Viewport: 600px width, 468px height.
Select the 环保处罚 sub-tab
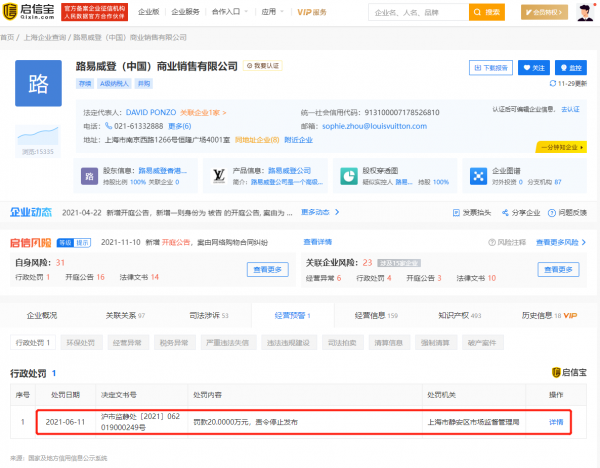pyautogui.click(x=80, y=342)
